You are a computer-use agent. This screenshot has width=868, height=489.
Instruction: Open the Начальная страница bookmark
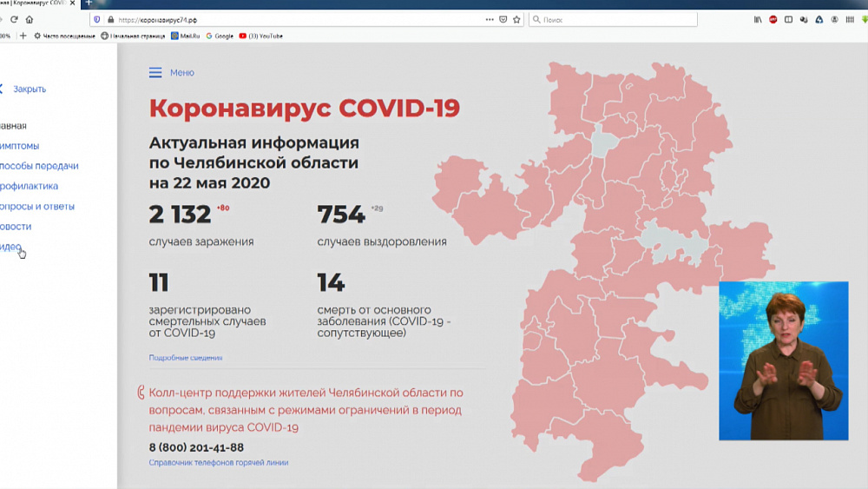133,36
